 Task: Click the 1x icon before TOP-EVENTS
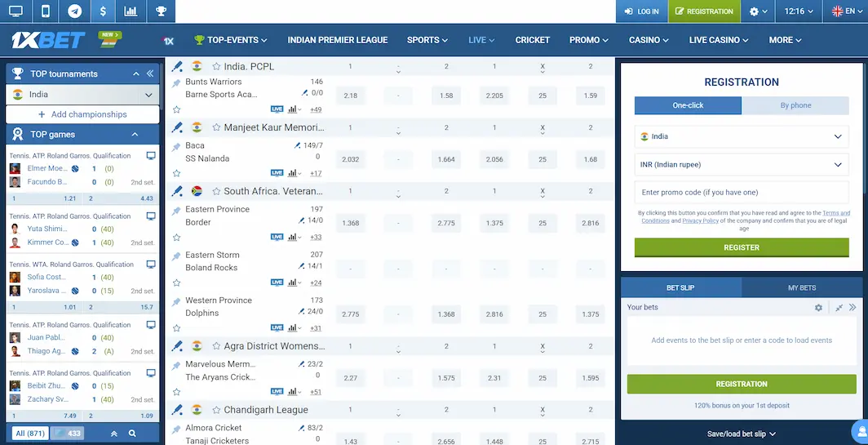tap(168, 41)
